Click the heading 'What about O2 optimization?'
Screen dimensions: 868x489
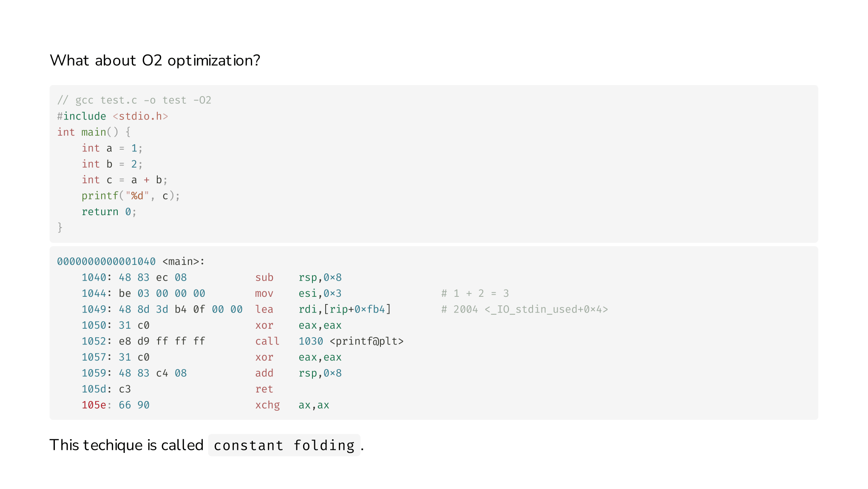(x=155, y=60)
